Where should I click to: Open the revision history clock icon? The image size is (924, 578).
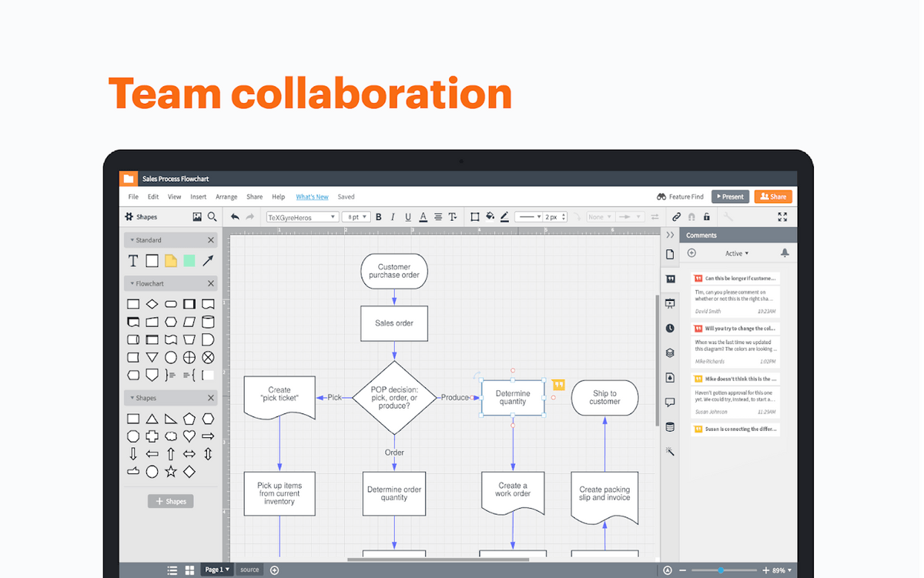pos(670,328)
